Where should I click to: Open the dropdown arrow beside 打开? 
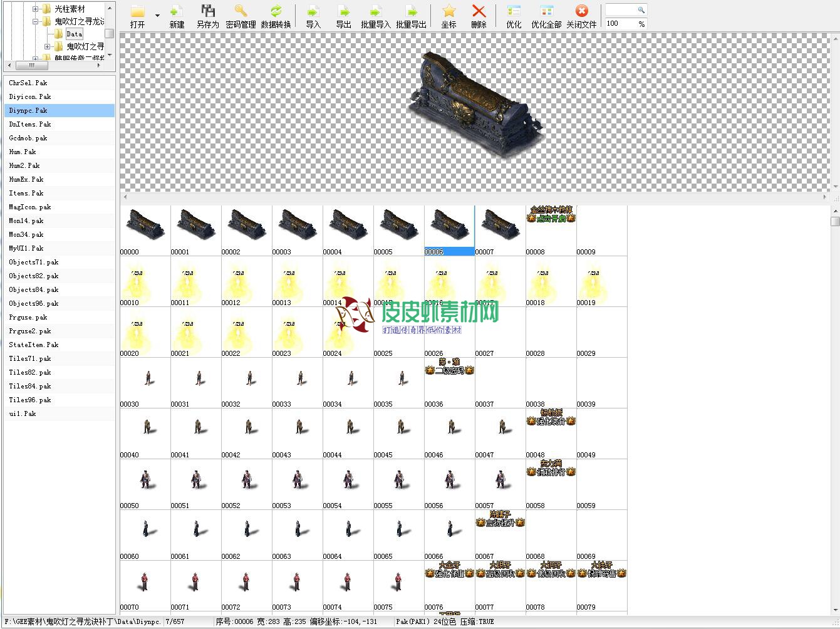157,16
